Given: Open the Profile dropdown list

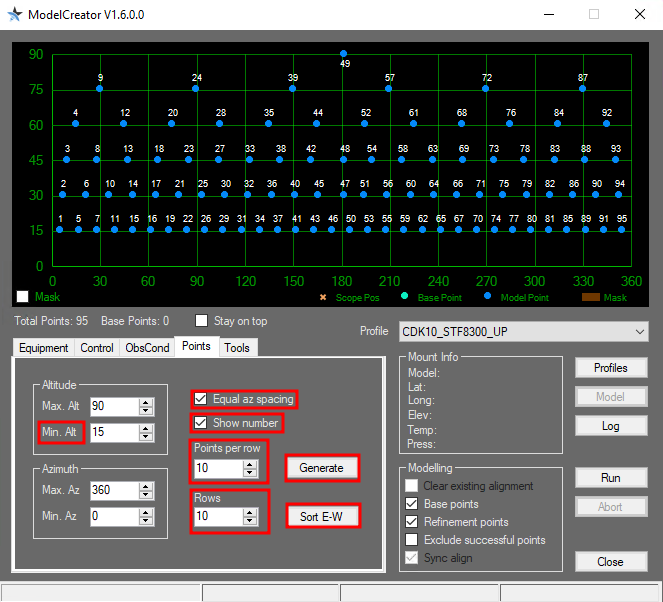Looking at the screenshot, I should (x=640, y=331).
